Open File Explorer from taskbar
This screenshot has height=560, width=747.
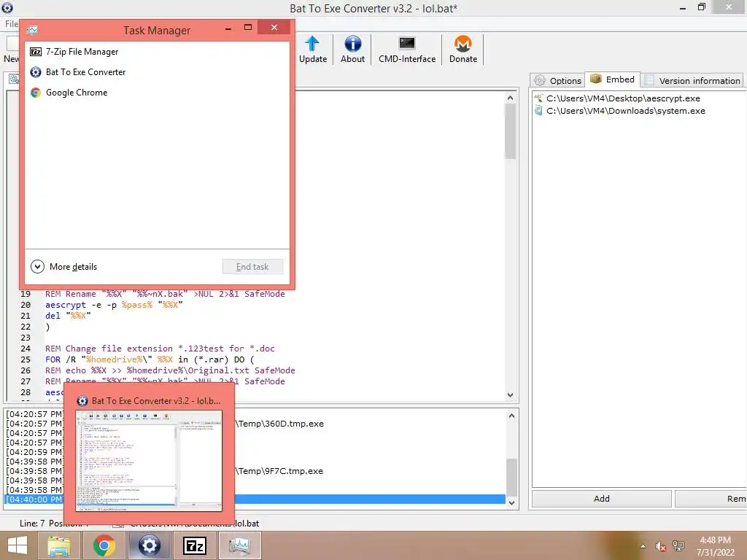tap(59, 545)
